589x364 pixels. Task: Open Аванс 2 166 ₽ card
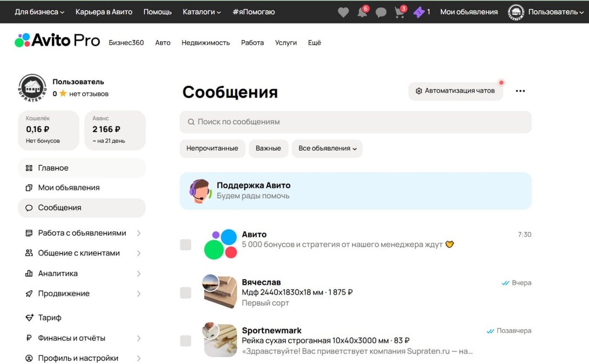click(x=115, y=130)
